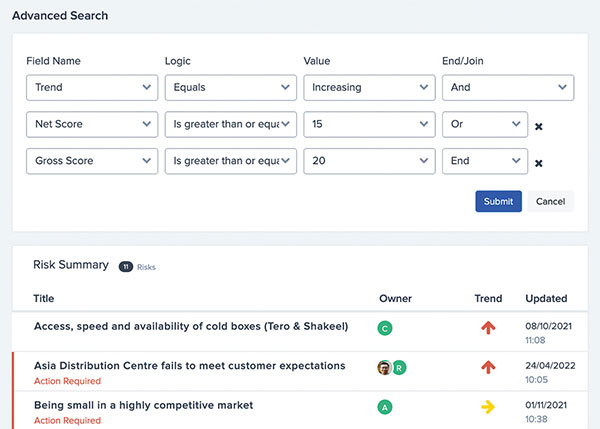Remove the Gross Score filter row
The image size is (600, 429).
[538, 163]
